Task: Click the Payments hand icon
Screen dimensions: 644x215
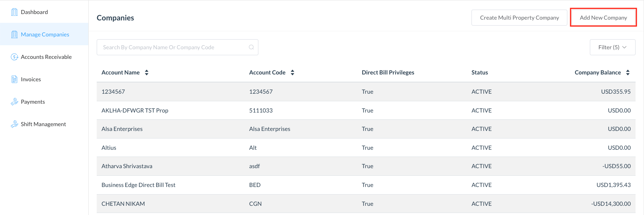Action: coord(14,102)
